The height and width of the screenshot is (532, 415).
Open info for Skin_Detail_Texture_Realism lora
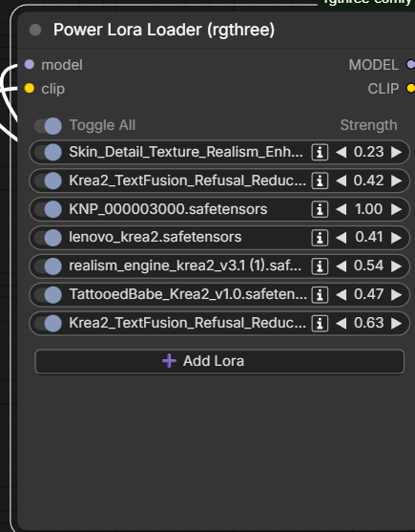[x=320, y=152]
